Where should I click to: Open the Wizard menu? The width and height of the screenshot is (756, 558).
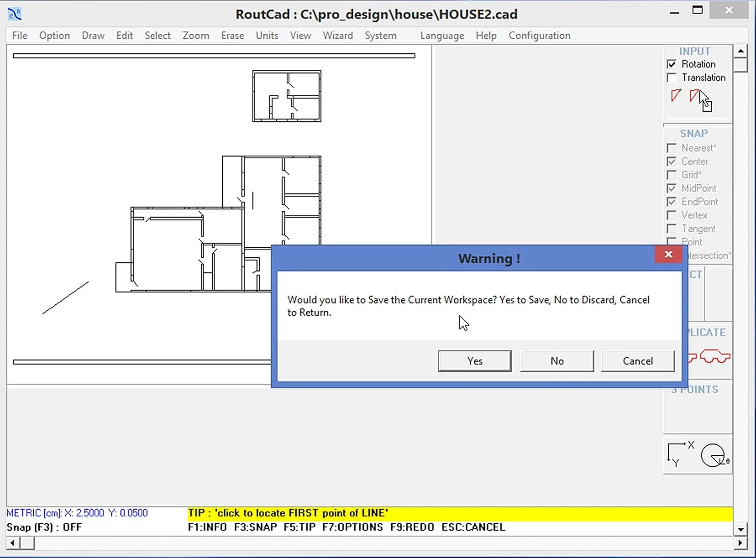tap(338, 35)
